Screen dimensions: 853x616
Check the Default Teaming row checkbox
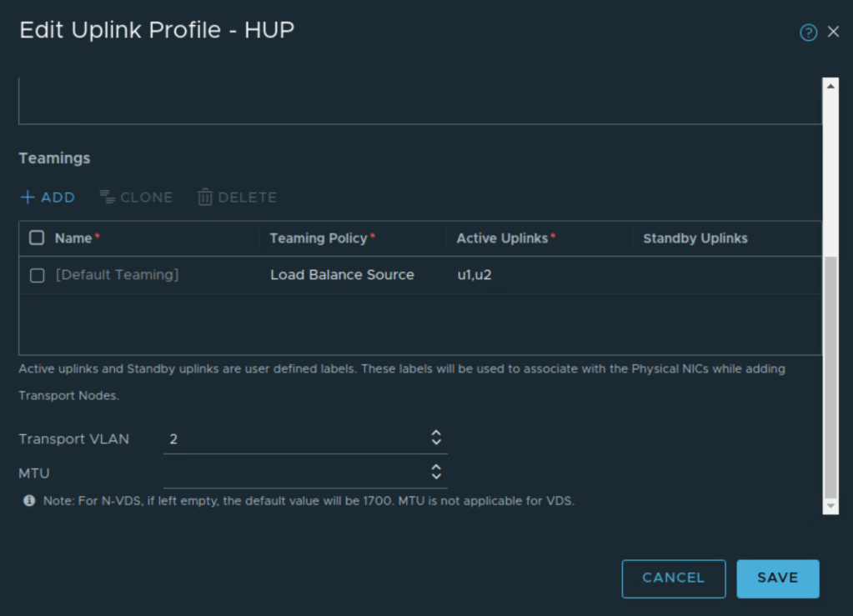point(37,275)
